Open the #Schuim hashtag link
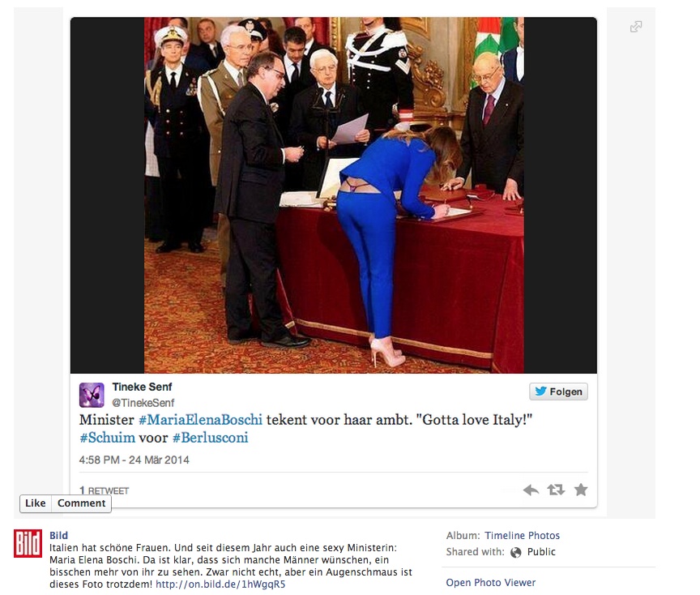Image resolution: width=700 pixels, height=595 pixels. 107,438
